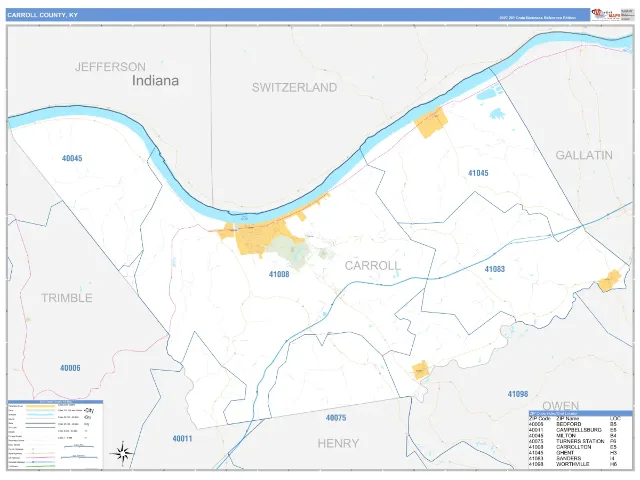The height and width of the screenshot is (480, 640).
Task: Select the HENRY county label
Action: click(x=338, y=443)
